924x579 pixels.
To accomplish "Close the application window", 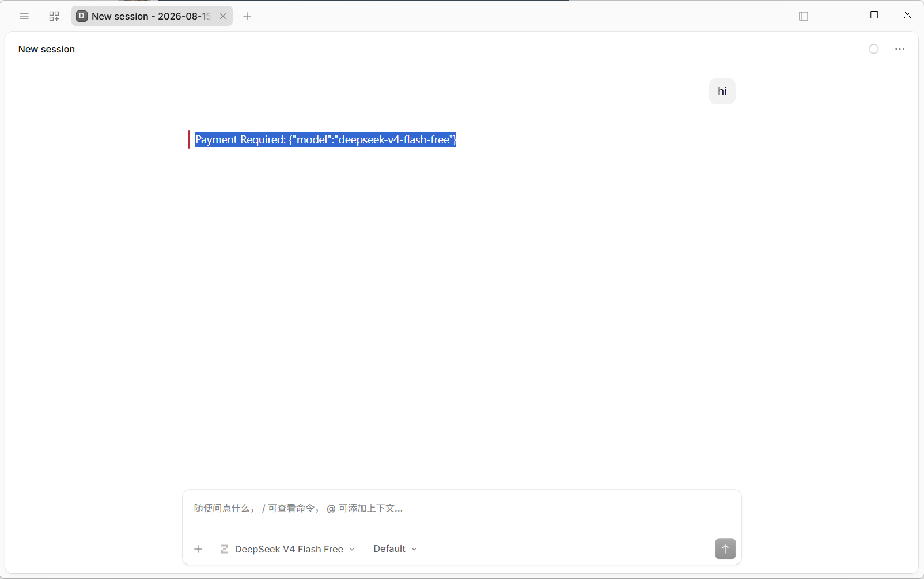I will point(907,15).
